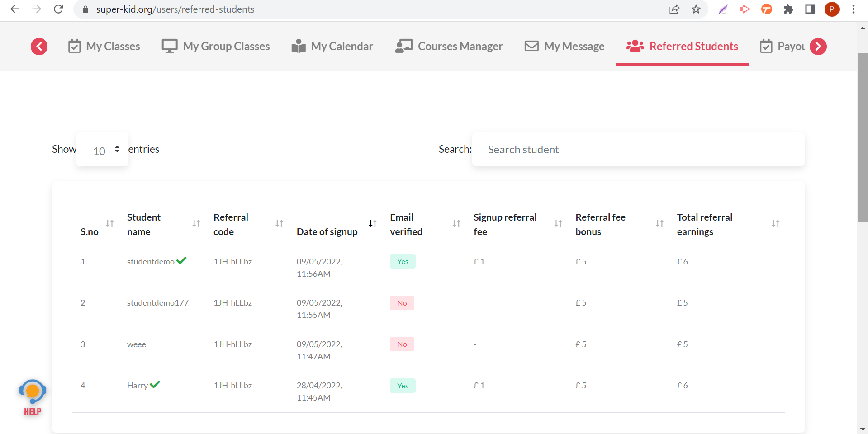Click the Yes badge in studentdemo row
Image resolution: width=868 pixels, height=434 pixels.
point(403,261)
